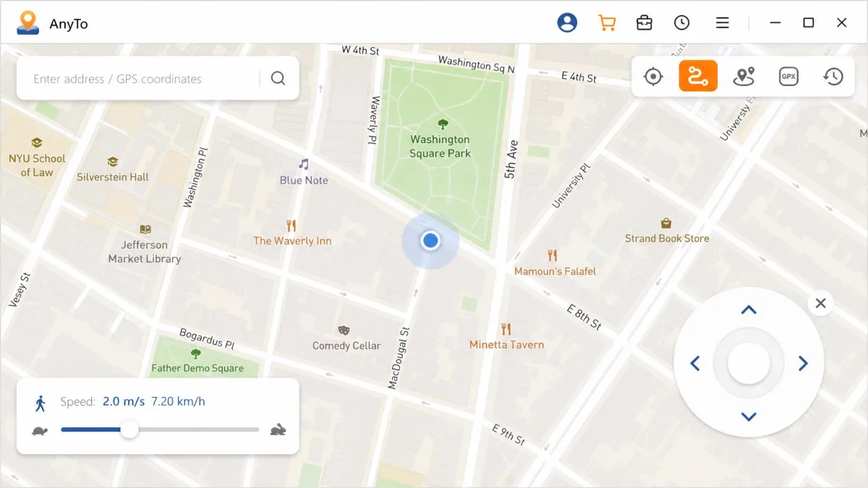Screen dimensions: 868x488
Task: Open the user account profile icon
Action: [567, 23]
